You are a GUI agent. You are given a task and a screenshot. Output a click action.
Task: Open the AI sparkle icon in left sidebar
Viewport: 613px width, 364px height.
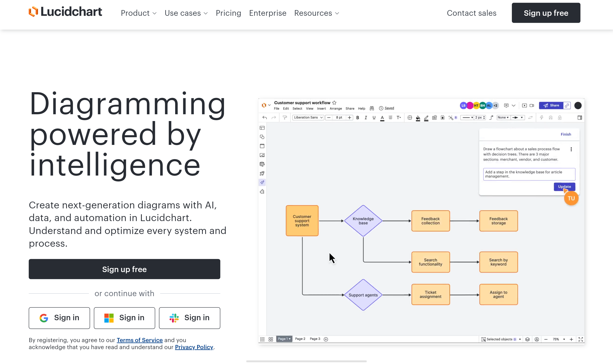tap(262, 182)
